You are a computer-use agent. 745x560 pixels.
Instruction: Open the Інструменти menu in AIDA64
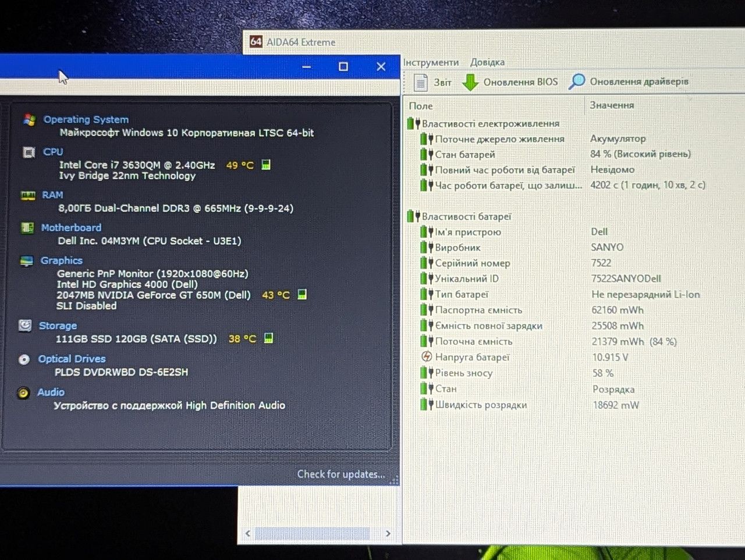coord(431,62)
